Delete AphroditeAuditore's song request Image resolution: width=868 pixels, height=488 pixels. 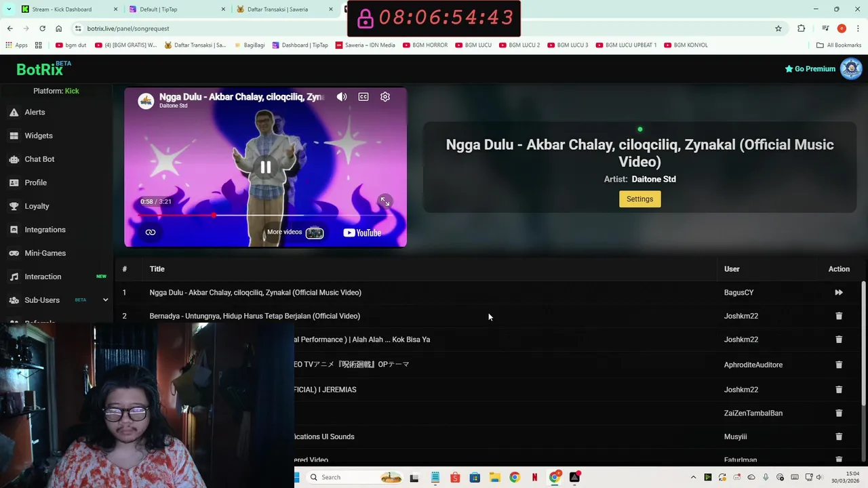pyautogui.click(x=839, y=365)
